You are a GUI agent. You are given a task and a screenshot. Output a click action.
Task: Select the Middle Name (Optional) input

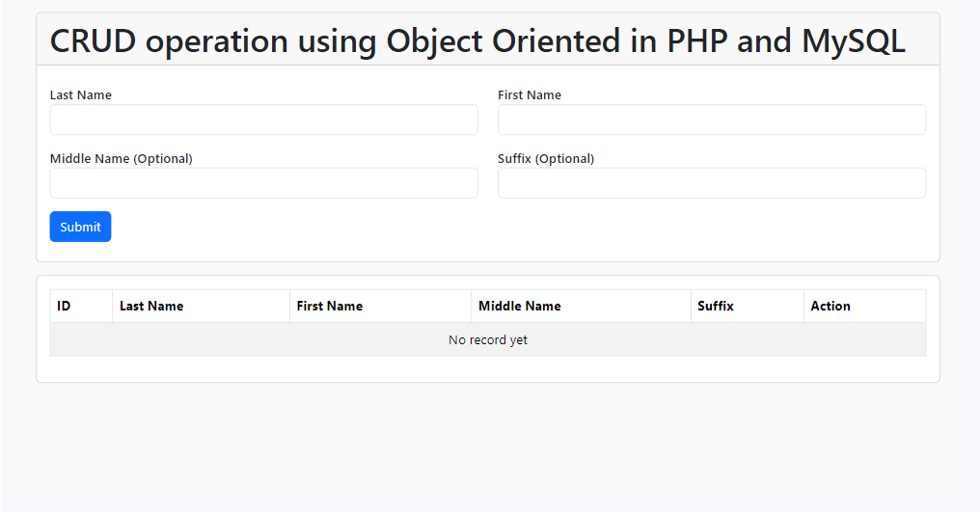point(263,183)
